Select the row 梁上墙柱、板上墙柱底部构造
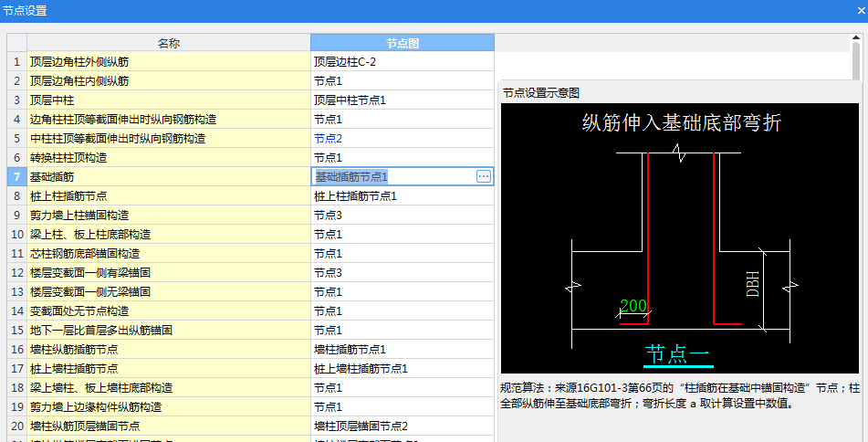The image size is (868, 442). (x=169, y=388)
